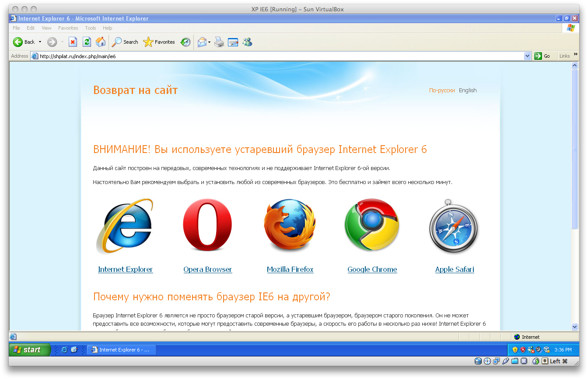Click the keyboard capture arrow status icon

click(545, 361)
